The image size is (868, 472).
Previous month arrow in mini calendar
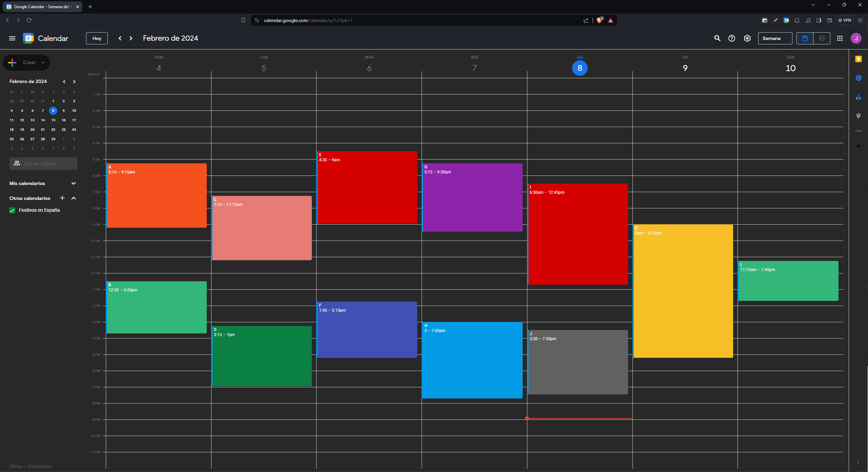pos(64,82)
